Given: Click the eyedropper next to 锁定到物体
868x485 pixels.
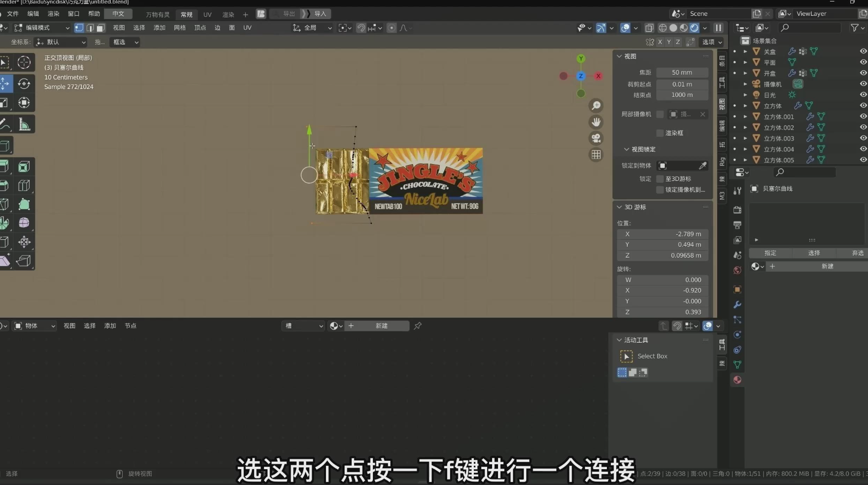Looking at the screenshot, I should pos(702,166).
